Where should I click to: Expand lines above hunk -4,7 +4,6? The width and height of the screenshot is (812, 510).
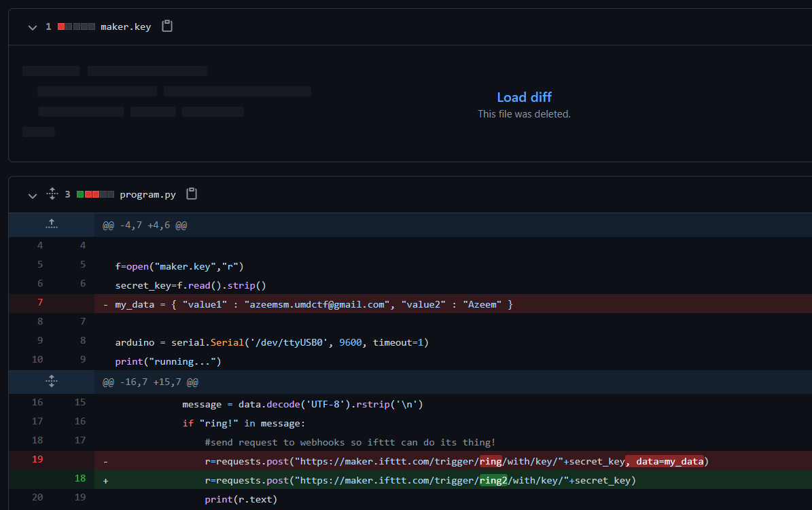(51, 225)
